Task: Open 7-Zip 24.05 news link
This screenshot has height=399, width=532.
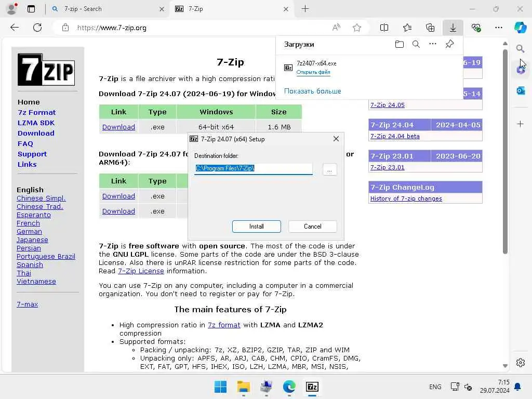Action: pyautogui.click(x=387, y=105)
